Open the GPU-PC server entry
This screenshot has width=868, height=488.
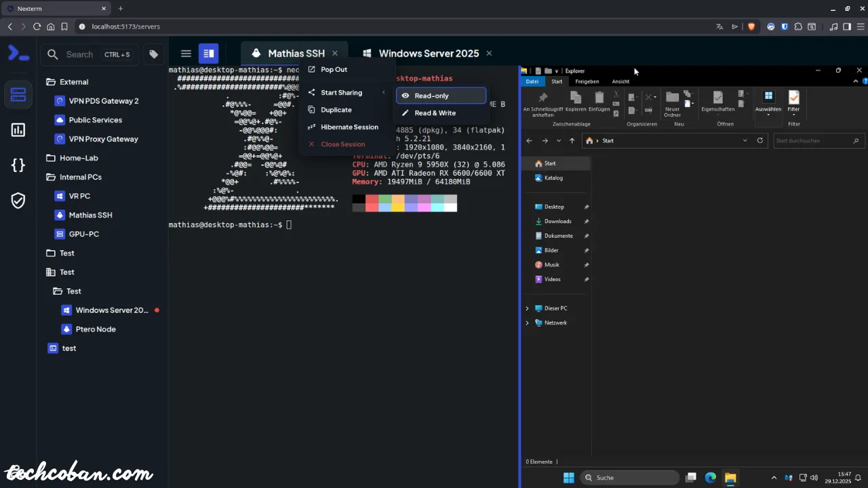pyautogui.click(x=77, y=234)
